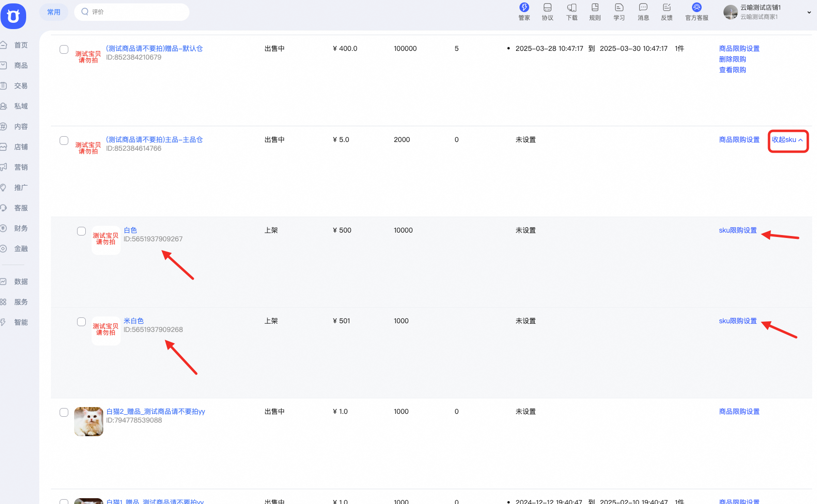This screenshot has width=817, height=504.
Task: Tick checkbox for 赠品-默认仓 product
Action: coord(64,49)
